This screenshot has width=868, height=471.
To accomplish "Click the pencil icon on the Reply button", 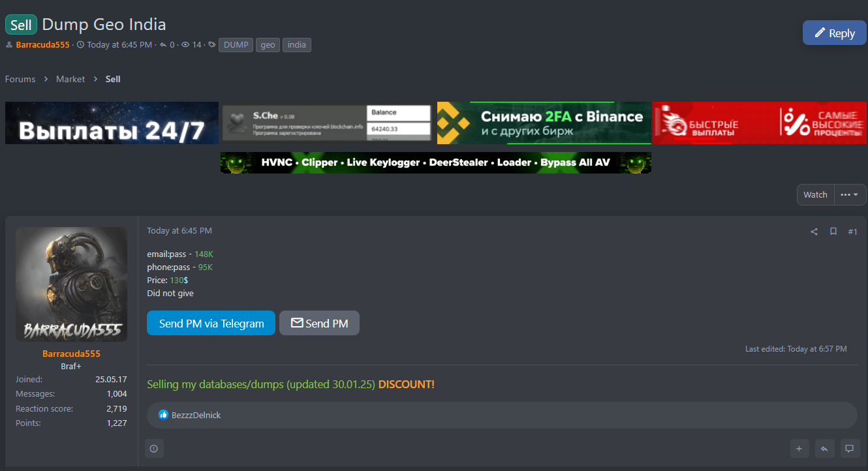I will coord(819,33).
